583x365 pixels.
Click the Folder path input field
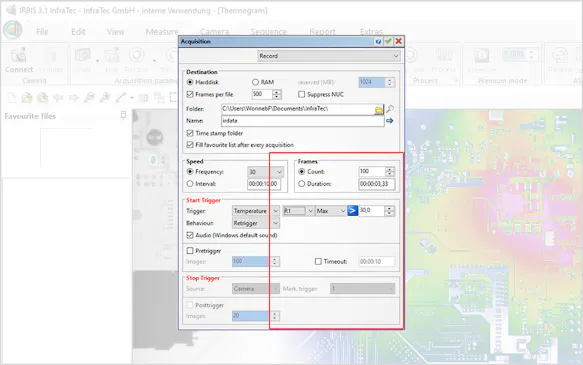(297, 109)
